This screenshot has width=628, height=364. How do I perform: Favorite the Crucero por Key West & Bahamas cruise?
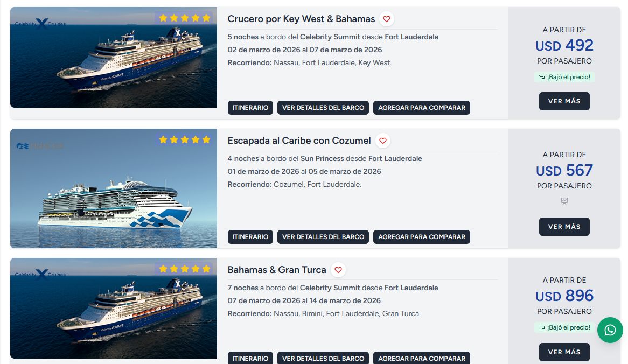387,19
